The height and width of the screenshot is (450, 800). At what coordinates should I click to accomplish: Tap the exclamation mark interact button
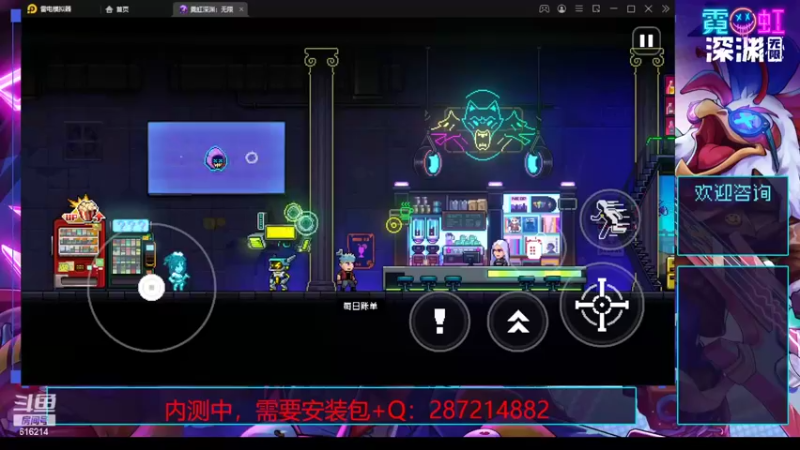point(439,321)
